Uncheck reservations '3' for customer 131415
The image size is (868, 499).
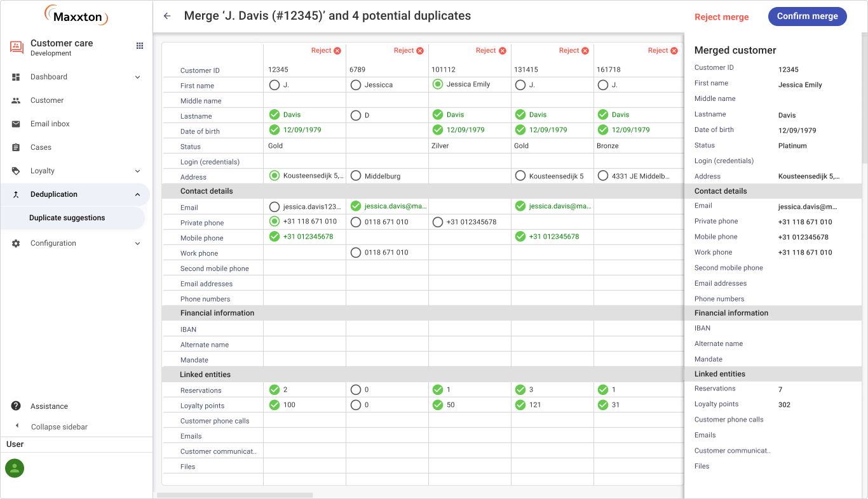coord(520,390)
